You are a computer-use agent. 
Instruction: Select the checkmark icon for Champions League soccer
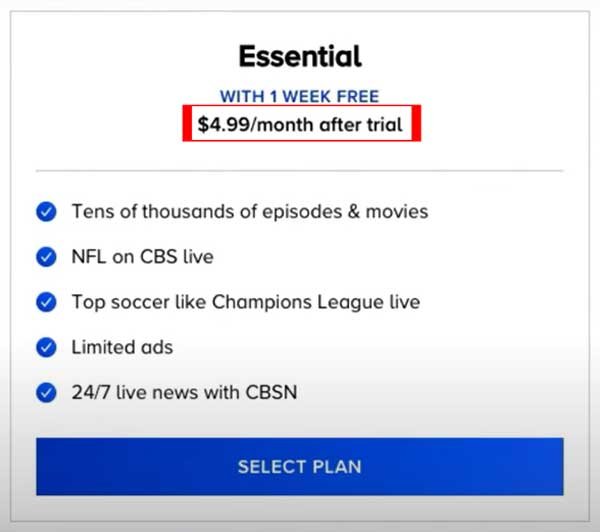point(46,302)
